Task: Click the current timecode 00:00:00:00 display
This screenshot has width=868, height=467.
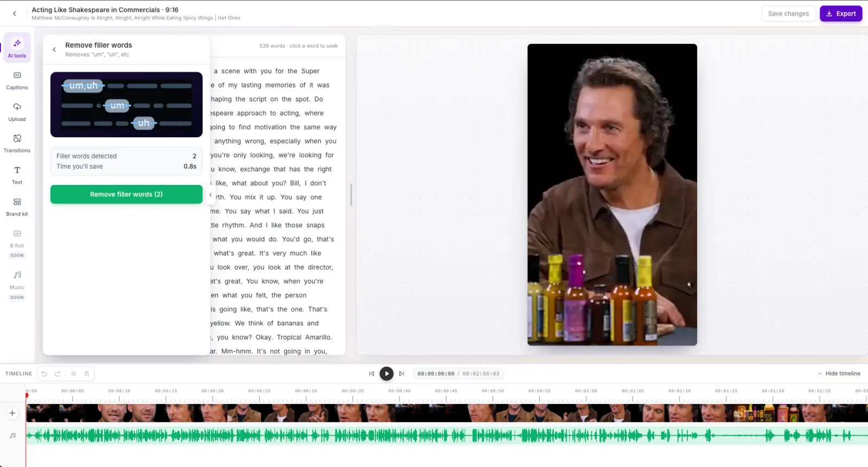Action: tap(436, 374)
